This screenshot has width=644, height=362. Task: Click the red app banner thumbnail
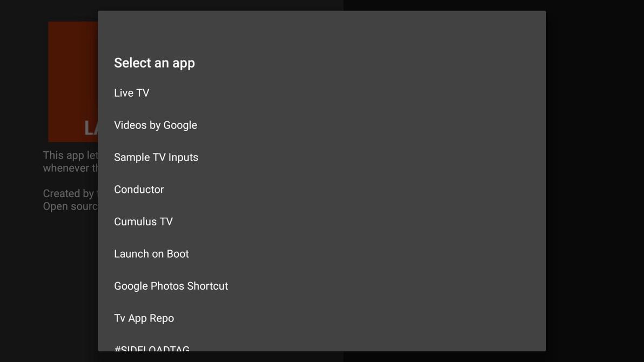72,81
